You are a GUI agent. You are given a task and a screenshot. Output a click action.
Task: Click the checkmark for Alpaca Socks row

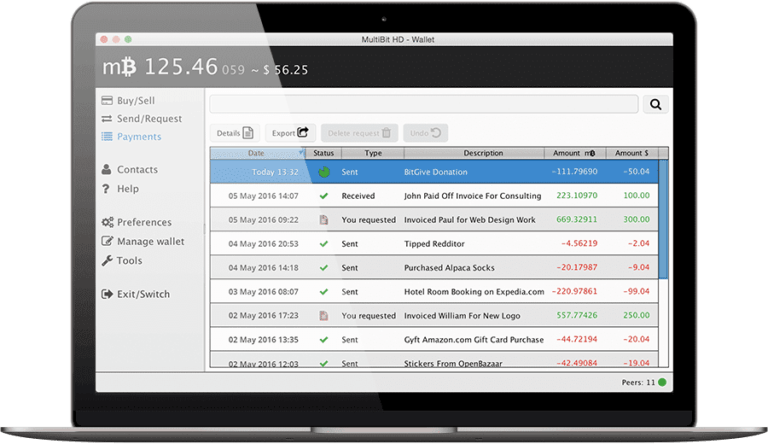[x=324, y=268]
